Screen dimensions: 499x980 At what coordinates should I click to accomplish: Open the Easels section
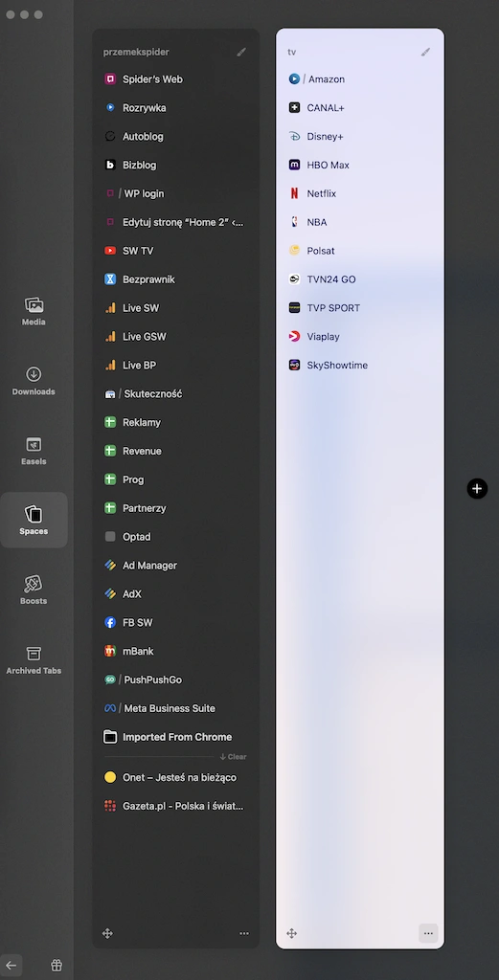tap(34, 451)
